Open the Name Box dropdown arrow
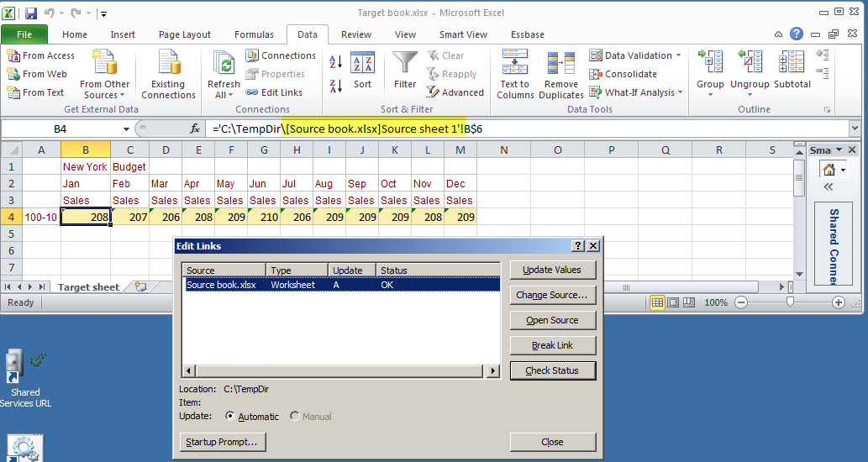The image size is (868, 462). (x=126, y=129)
